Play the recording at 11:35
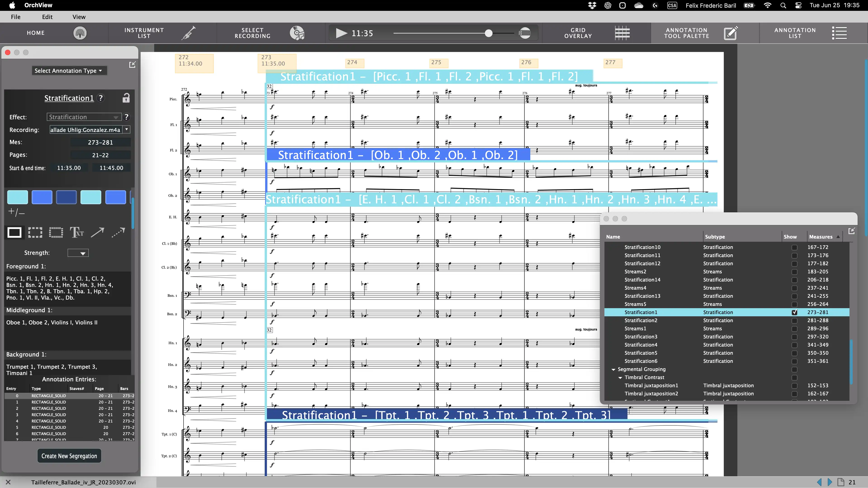This screenshot has height=488, width=868. [x=341, y=33]
